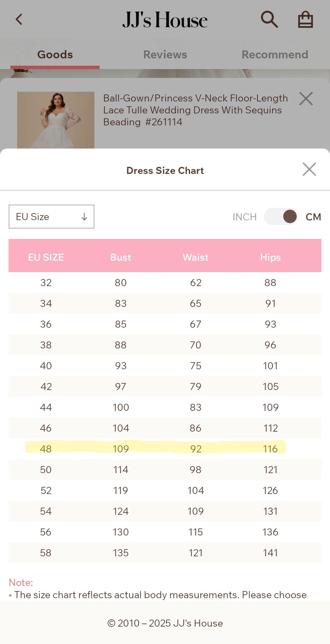Select the INCH unit label
330x644 pixels.
[x=244, y=217]
